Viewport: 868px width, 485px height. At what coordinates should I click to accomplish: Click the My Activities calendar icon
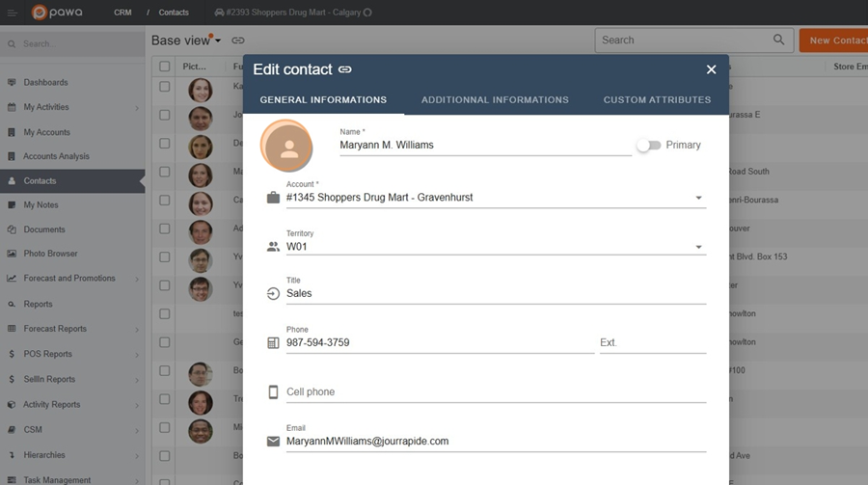[x=12, y=107]
